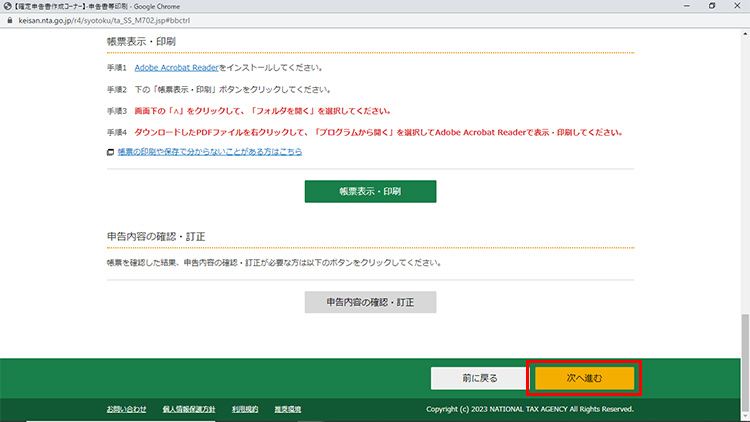The height and width of the screenshot is (422, 750).
Task: Click the page favicon in the title bar
Action: 7,6
